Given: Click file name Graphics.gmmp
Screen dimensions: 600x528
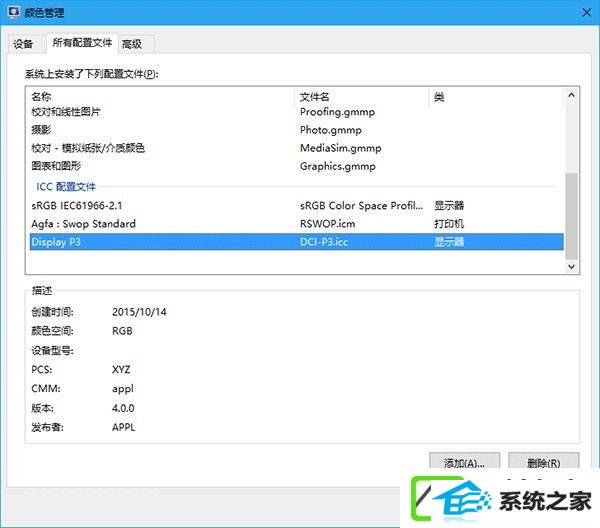Looking at the screenshot, I should pos(338,166).
